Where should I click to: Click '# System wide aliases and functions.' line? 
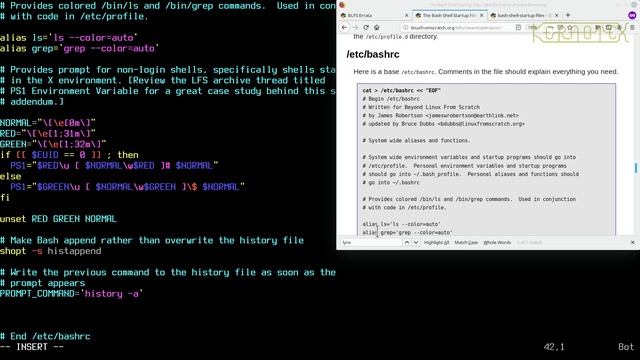[416, 140]
